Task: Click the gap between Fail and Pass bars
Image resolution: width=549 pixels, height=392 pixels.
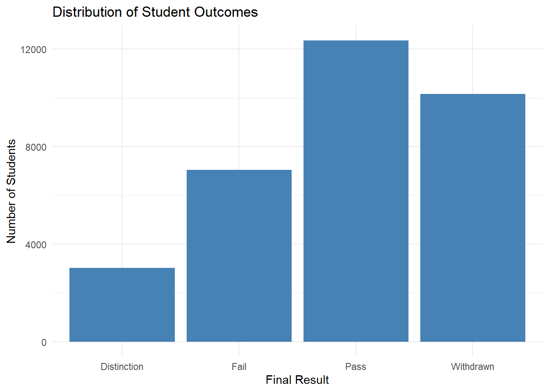Action: point(297,245)
